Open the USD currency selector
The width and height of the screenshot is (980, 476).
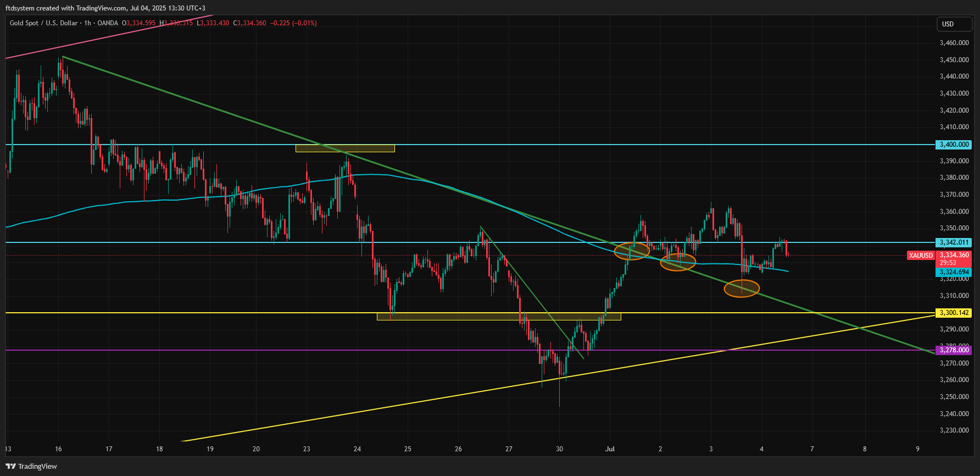pos(954,24)
